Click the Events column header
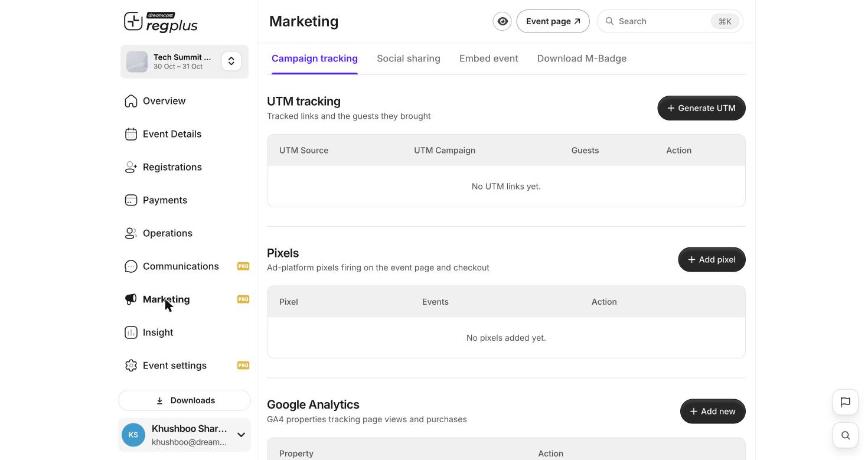Viewport: 868px width, 460px height. 435,302
